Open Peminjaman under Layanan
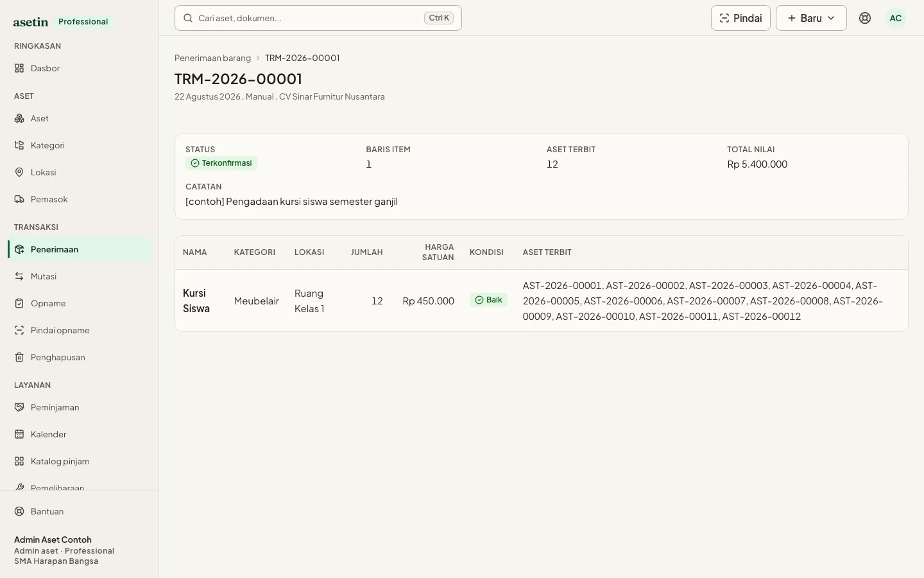The width and height of the screenshot is (924, 578). click(x=79, y=407)
